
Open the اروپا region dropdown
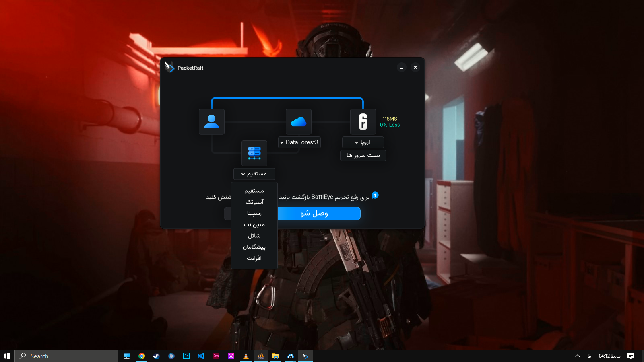click(x=363, y=142)
